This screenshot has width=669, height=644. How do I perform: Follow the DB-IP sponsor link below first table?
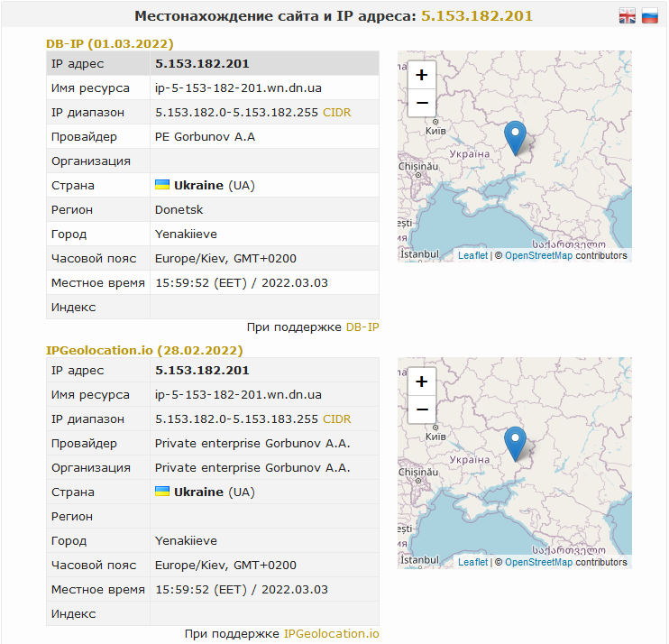pos(362,327)
